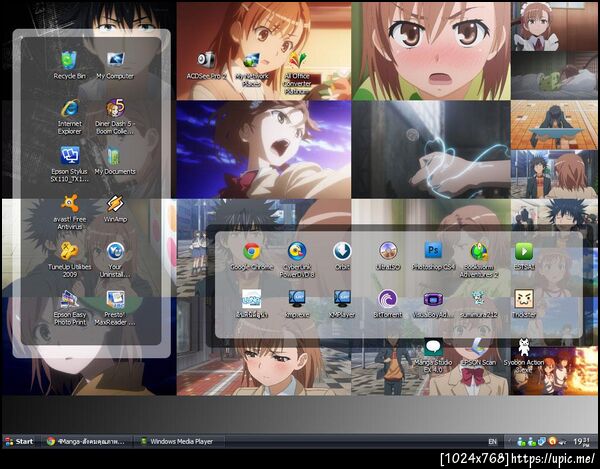Click the taskbar clock showing 19:31
This screenshot has width=600, height=469.
pos(582,442)
